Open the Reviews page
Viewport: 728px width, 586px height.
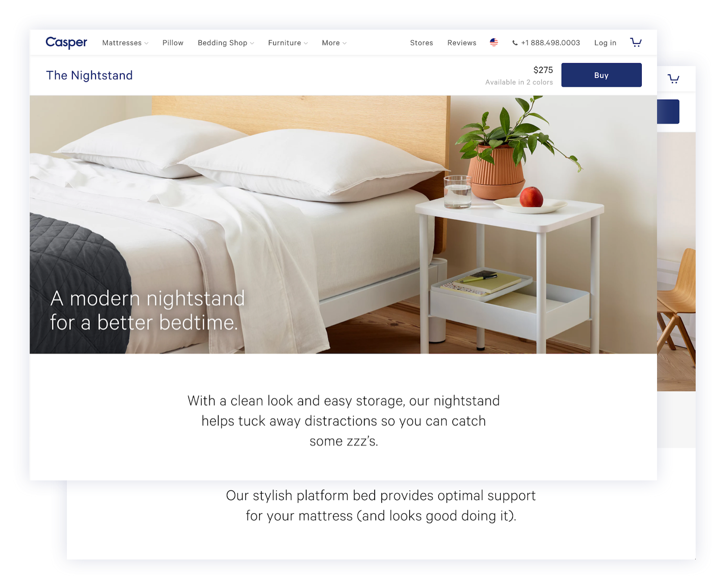point(462,43)
